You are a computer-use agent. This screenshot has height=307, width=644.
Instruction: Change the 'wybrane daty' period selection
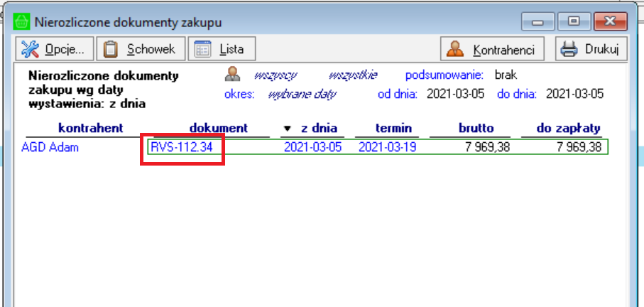tap(302, 94)
